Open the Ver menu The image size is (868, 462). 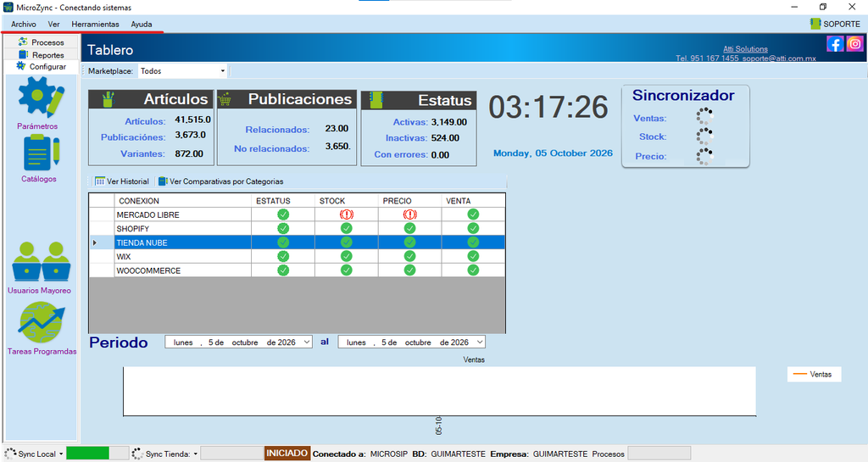[53, 24]
